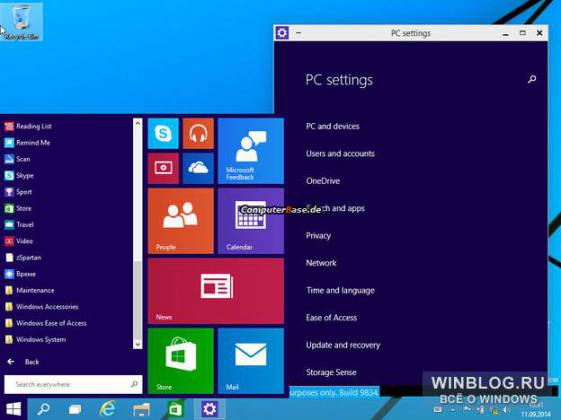The width and height of the screenshot is (561, 420).
Task: Open the Microsoft Feedback tile
Action: pyautogui.click(x=251, y=151)
